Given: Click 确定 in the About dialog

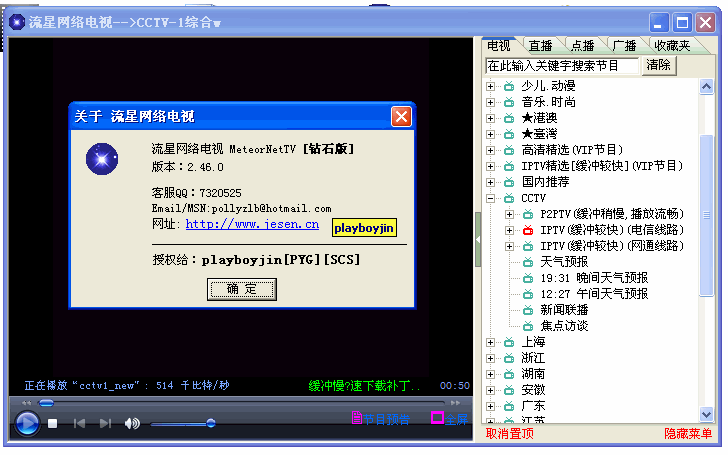Looking at the screenshot, I should [x=241, y=289].
